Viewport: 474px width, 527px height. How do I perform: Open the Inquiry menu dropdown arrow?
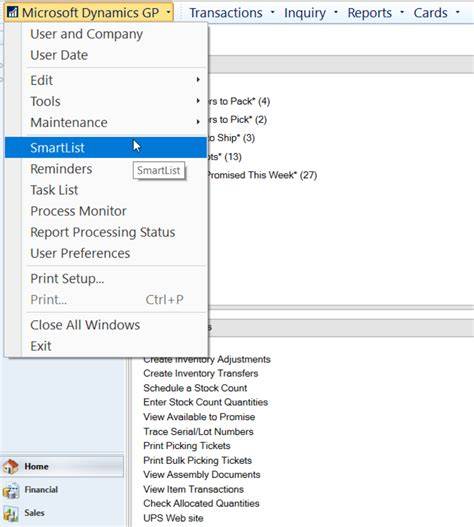335,12
